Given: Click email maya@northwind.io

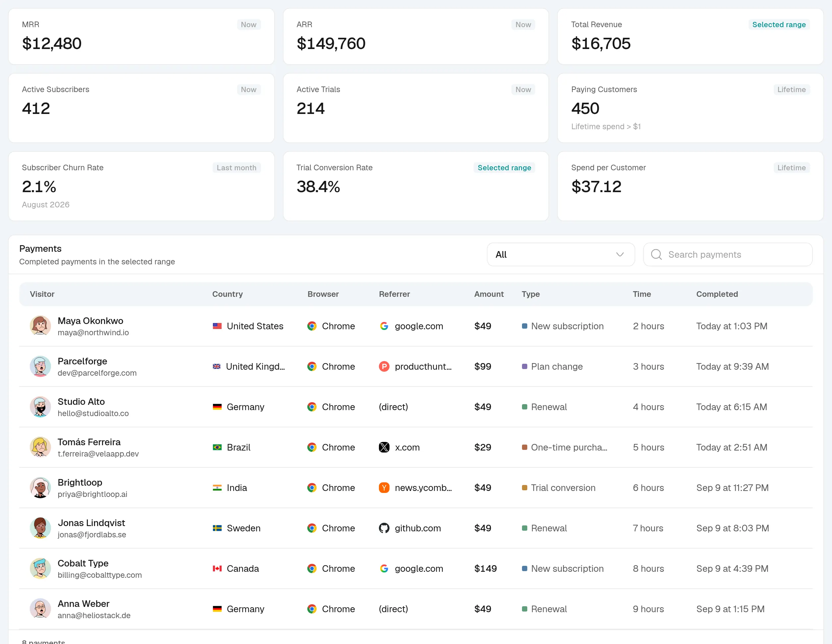Looking at the screenshot, I should (93, 332).
